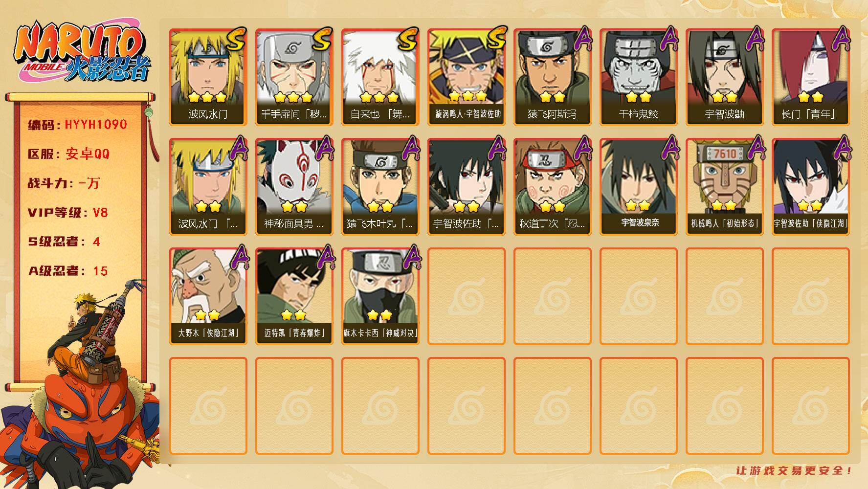Click the first empty ninja slot
Image resolution: width=868 pixels, height=489 pixels.
pos(467,296)
